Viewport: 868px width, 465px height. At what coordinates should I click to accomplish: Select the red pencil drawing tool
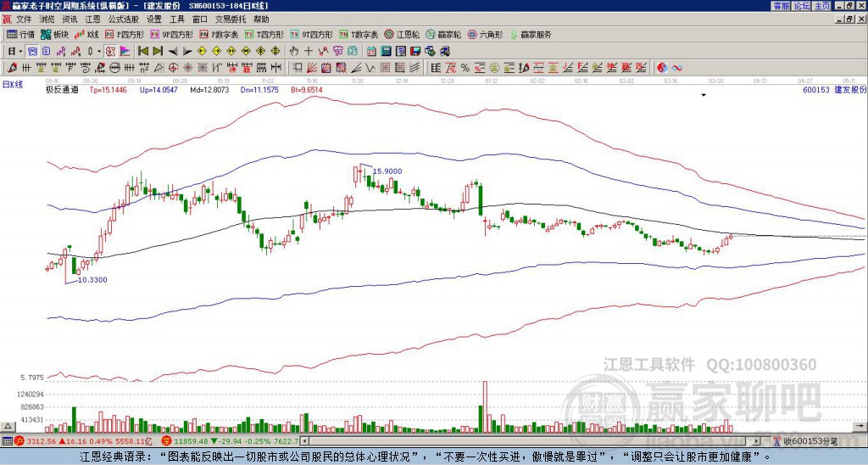point(12,68)
